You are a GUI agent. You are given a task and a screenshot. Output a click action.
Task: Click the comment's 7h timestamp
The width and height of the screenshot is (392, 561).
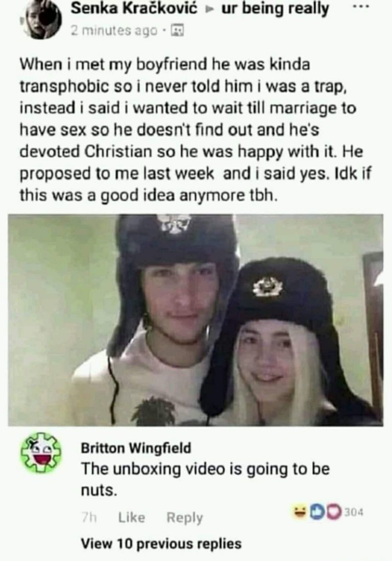point(89,518)
